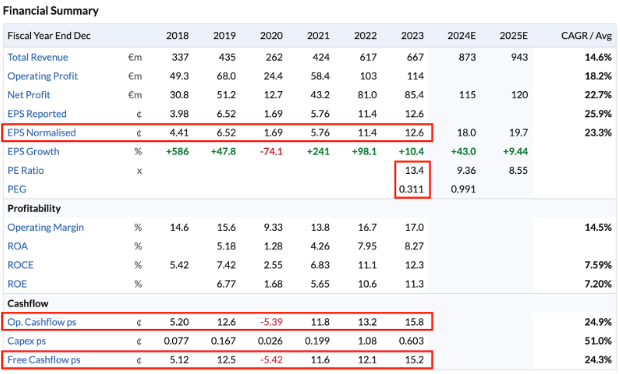Click the 2021 column header
This screenshot has width=620, height=374.
point(318,36)
